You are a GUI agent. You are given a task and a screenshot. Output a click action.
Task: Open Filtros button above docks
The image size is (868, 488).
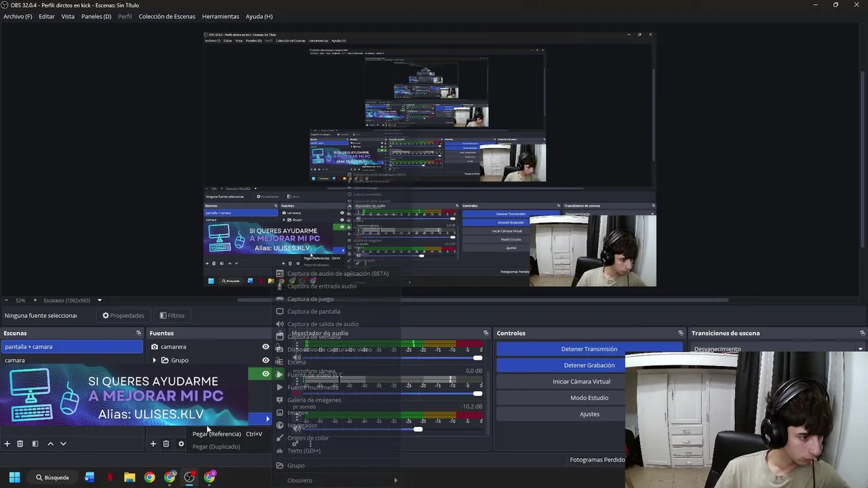click(x=172, y=316)
